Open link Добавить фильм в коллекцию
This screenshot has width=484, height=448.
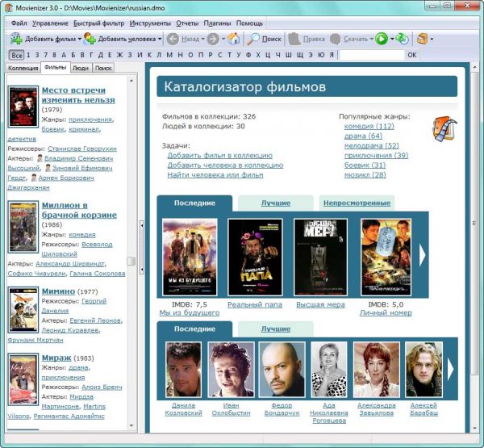point(219,156)
